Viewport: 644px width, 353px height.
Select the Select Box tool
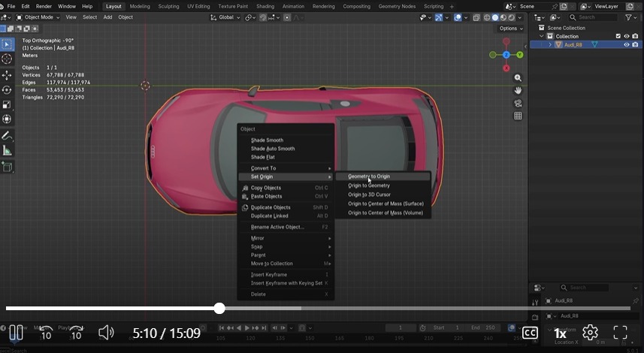coord(7,44)
